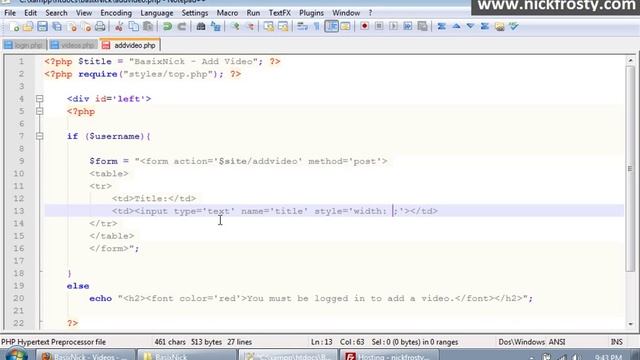The height and width of the screenshot is (360, 640).
Task: Toggle the indent guide button
Action: click(x=331, y=27)
